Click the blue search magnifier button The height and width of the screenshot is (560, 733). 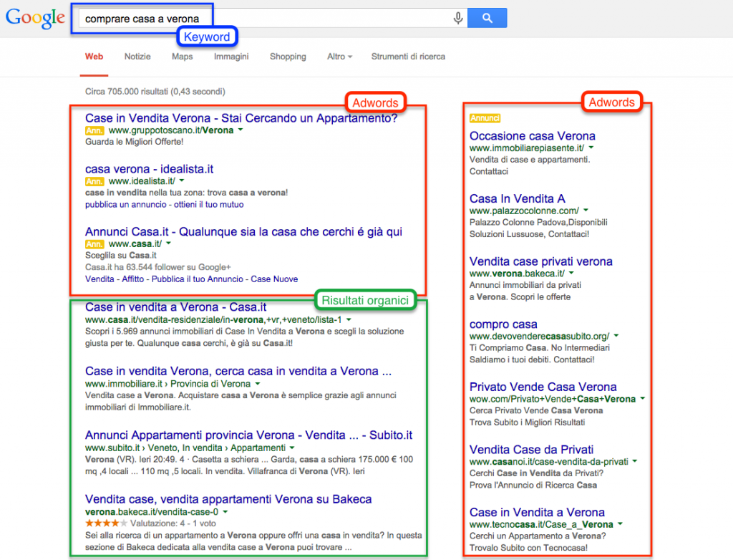point(487,18)
